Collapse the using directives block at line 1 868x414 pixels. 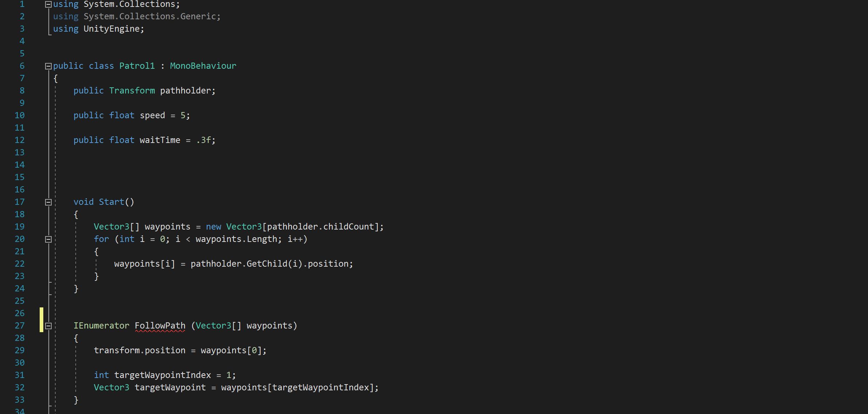[48, 4]
